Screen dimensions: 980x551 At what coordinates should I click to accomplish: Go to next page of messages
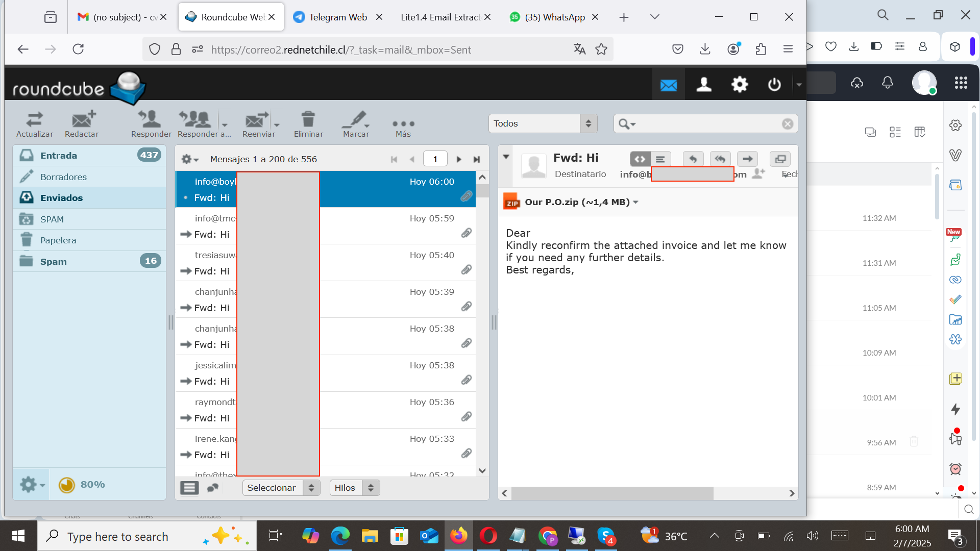(459, 159)
